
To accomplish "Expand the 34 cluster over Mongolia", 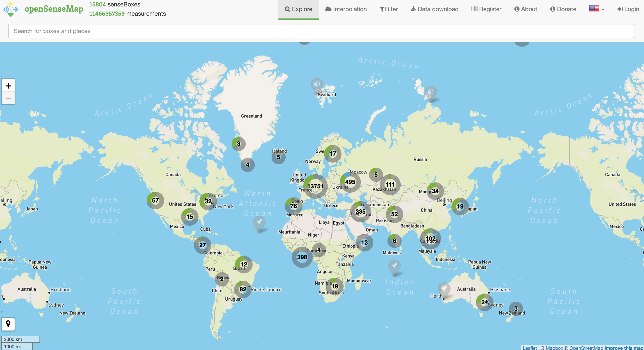I will (435, 191).
